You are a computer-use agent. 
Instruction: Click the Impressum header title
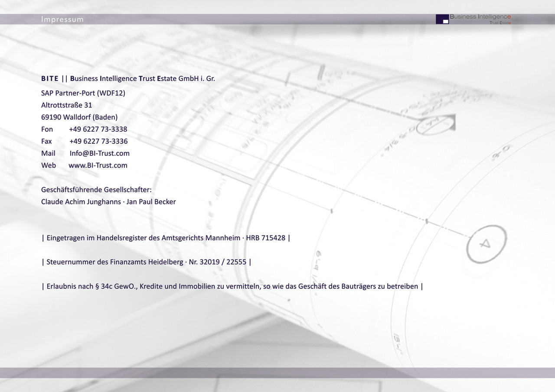coord(62,19)
